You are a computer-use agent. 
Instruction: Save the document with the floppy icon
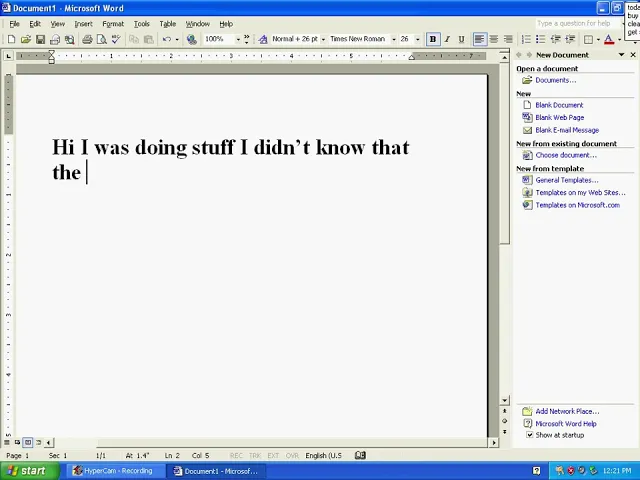[40, 39]
